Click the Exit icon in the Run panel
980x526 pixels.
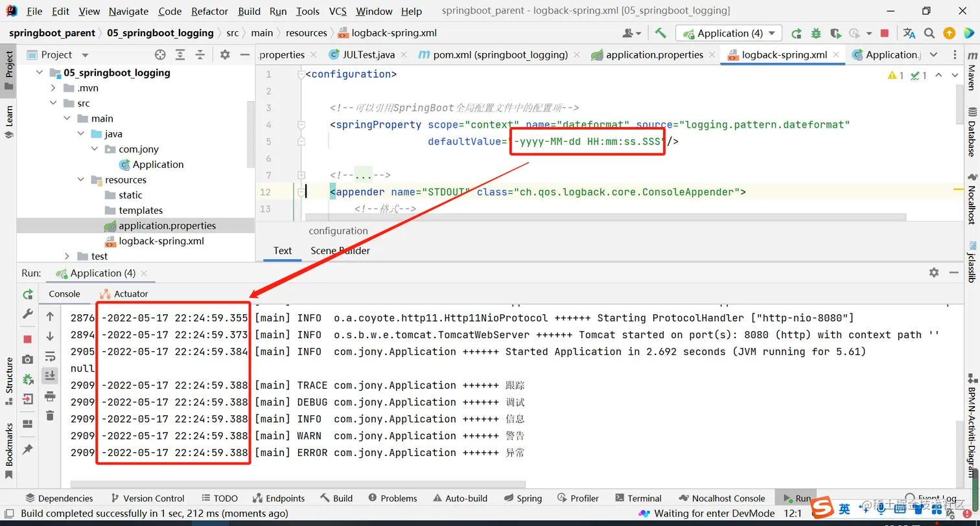point(28,399)
